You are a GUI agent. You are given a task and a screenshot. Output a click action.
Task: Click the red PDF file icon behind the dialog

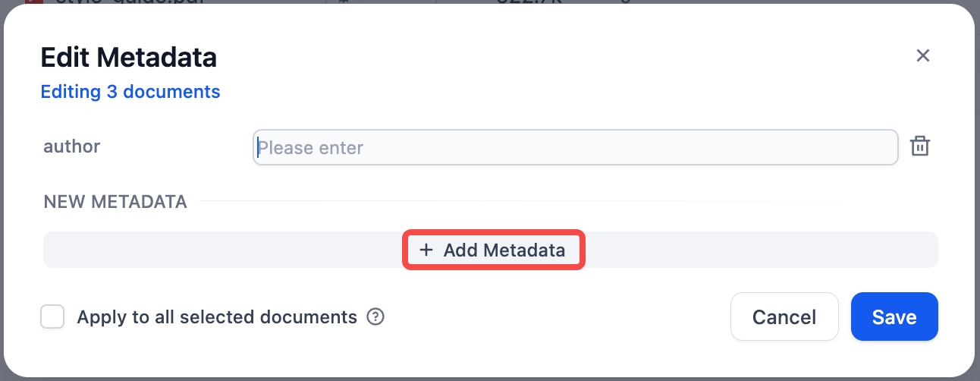(x=33, y=2)
